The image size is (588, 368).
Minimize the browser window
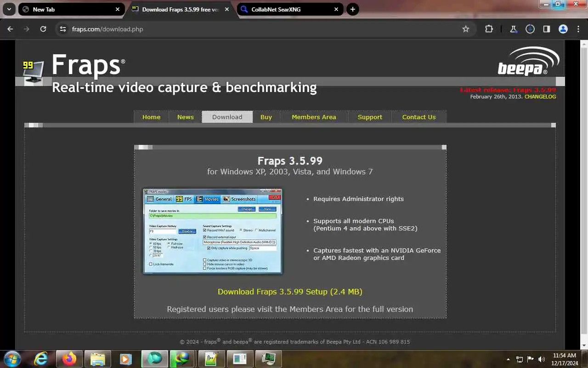(545, 4)
